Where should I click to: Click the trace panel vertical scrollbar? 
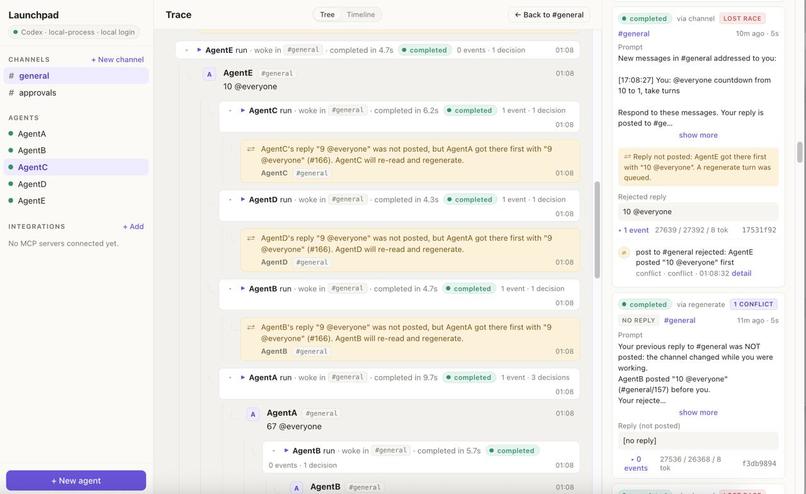point(597,230)
